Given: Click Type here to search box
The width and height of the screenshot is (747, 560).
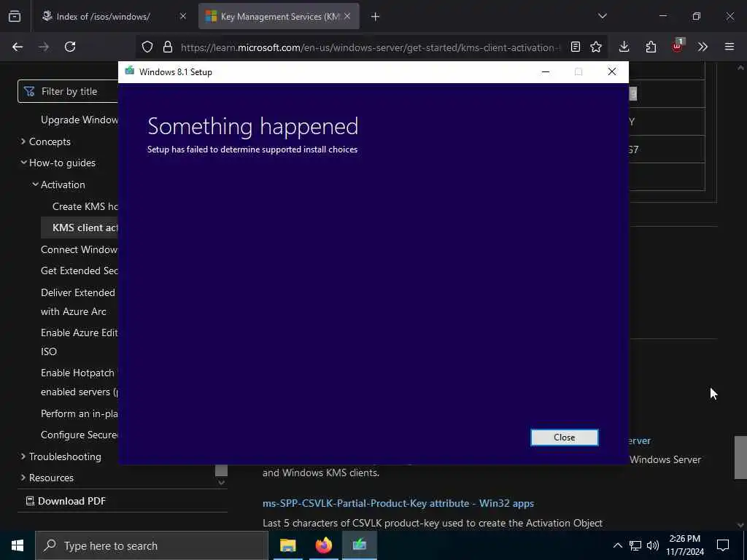Looking at the screenshot, I should 152,545.
